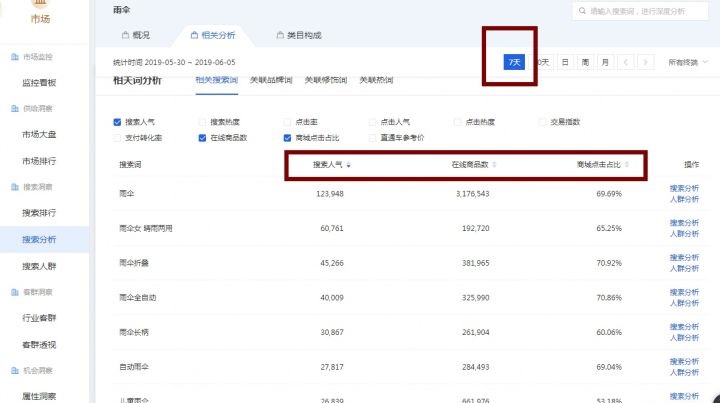Enable the 点击热度 checkbox
Screen dimensions: 724x403
click(457, 122)
